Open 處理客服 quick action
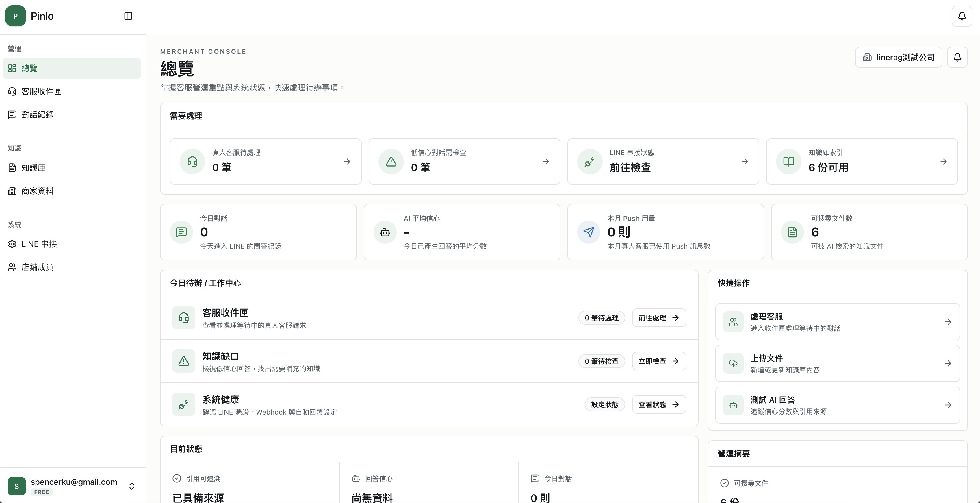Screen dimensions: 980x503 tap(837, 322)
